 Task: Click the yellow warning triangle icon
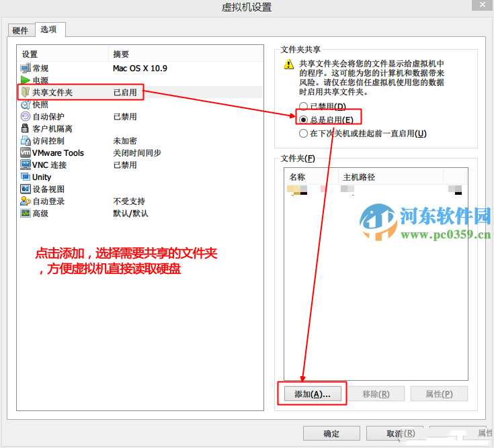point(288,64)
